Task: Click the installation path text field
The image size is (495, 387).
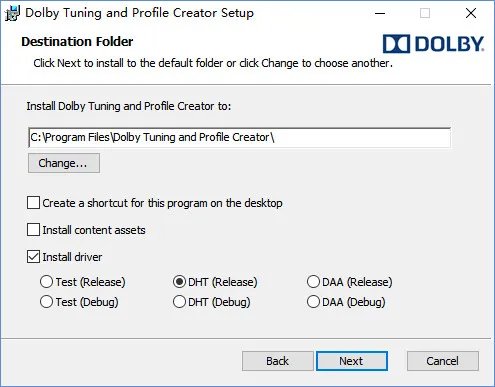Action: 239,137
